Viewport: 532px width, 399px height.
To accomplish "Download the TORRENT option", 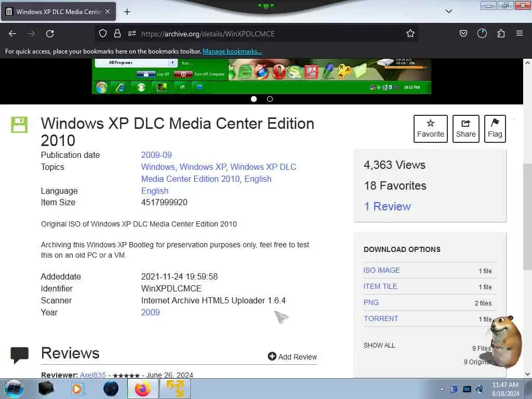I will [x=381, y=318].
